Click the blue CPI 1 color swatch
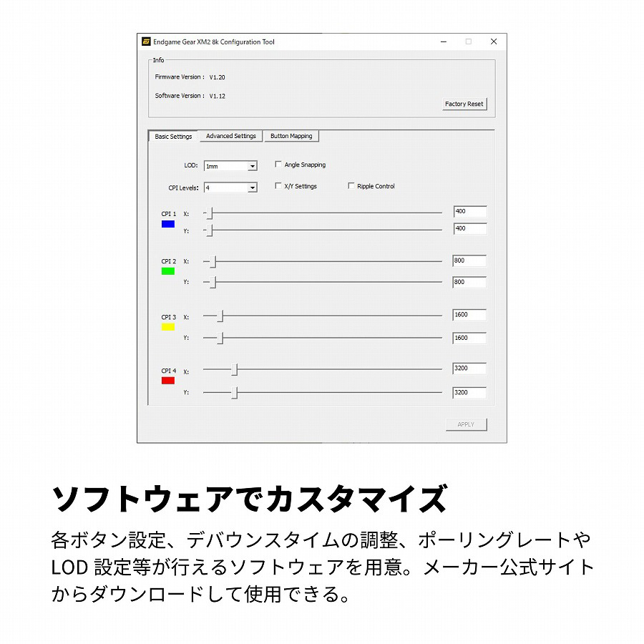This screenshot has width=644, height=644. (168, 224)
